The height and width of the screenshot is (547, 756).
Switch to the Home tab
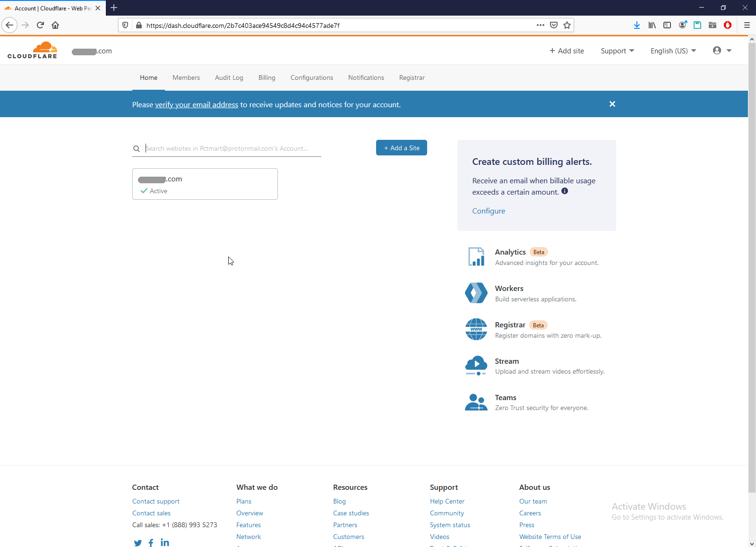(x=148, y=77)
